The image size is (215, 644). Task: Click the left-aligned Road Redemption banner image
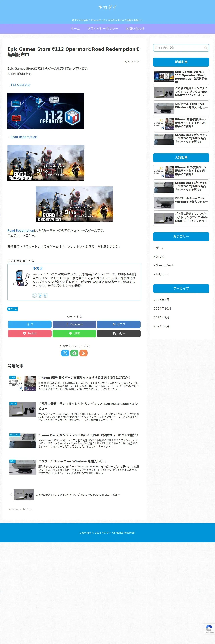46,163
